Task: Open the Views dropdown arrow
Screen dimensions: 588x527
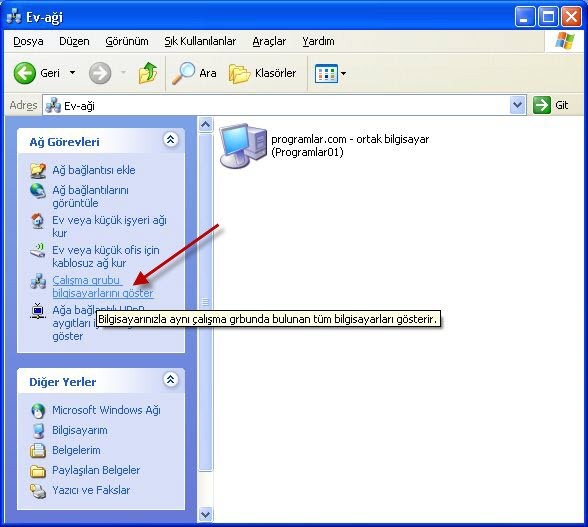Action: pyautogui.click(x=343, y=74)
